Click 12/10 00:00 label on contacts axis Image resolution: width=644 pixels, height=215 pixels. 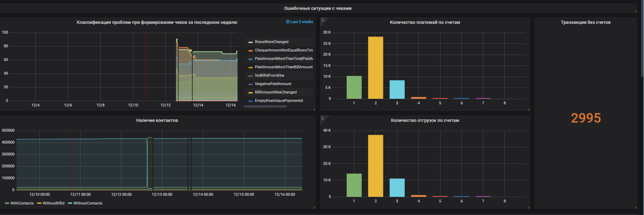point(40,194)
